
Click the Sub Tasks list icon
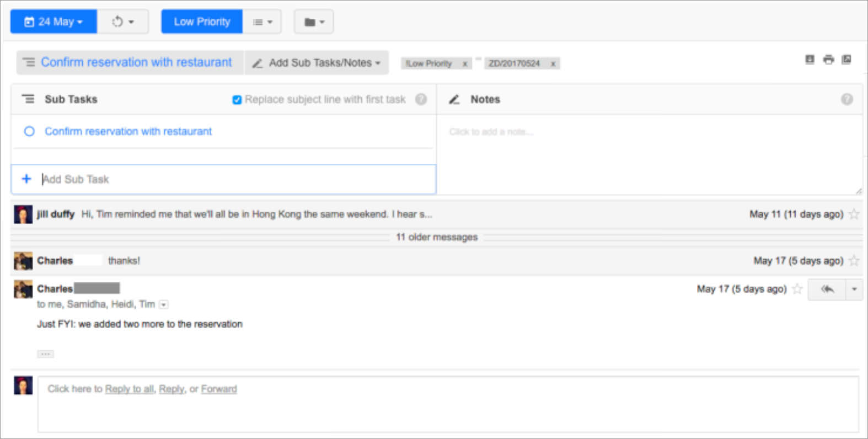[x=28, y=99]
